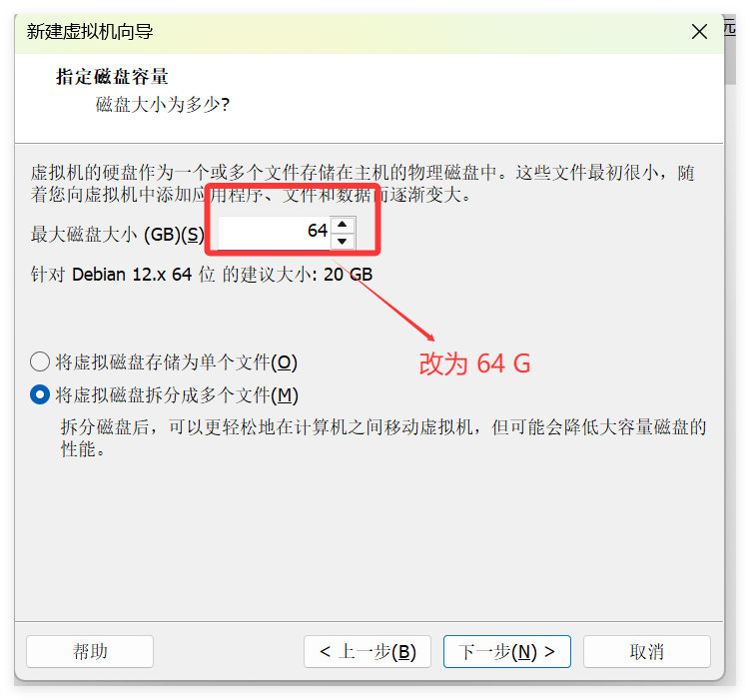The width and height of the screenshot is (750, 700).
Task: Click the 取消 button
Action: [x=647, y=651]
